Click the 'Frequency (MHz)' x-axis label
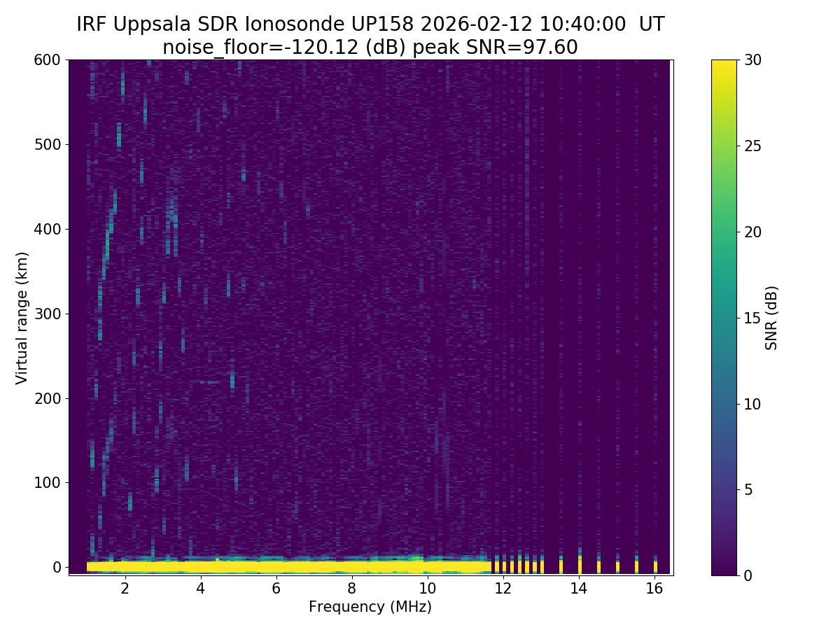 click(x=370, y=607)
